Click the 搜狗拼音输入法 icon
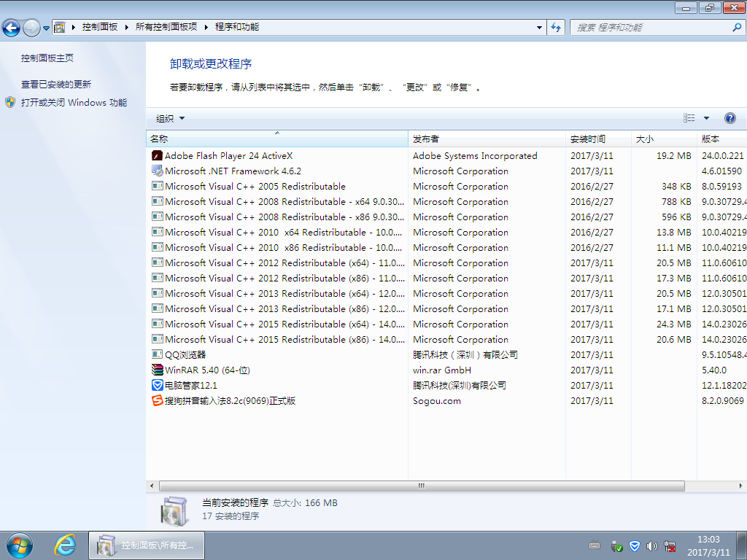The height and width of the screenshot is (560, 747). (158, 400)
